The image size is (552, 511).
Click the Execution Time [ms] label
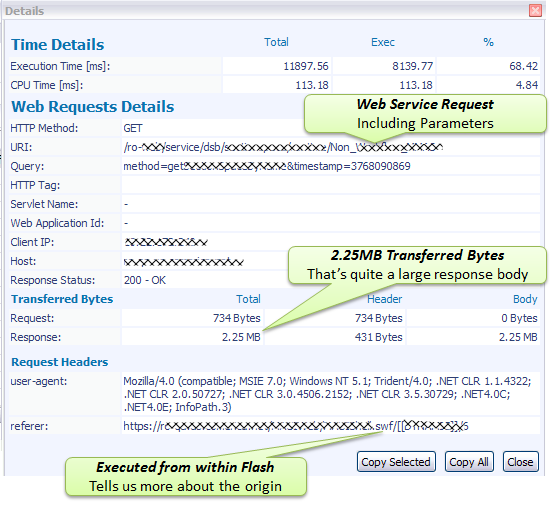[60, 66]
